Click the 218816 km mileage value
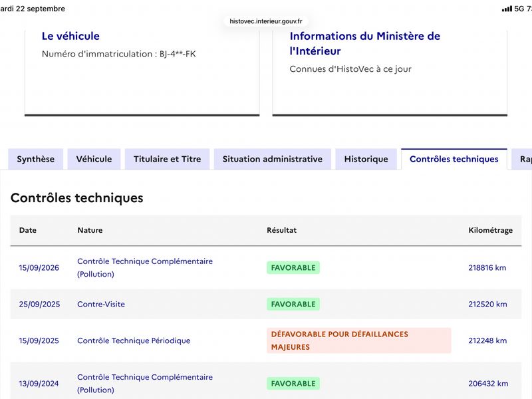The height and width of the screenshot is (399, 532). pos(487,268)
